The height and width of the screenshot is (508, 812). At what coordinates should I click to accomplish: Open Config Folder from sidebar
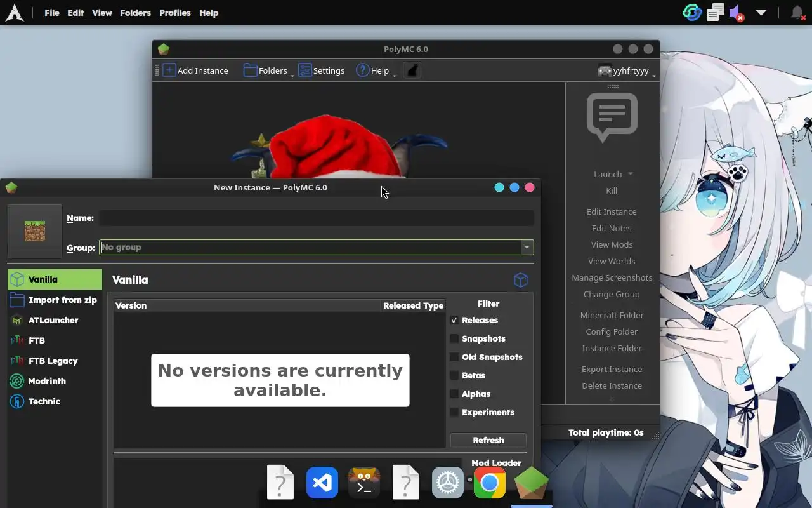tap(612, 331)
